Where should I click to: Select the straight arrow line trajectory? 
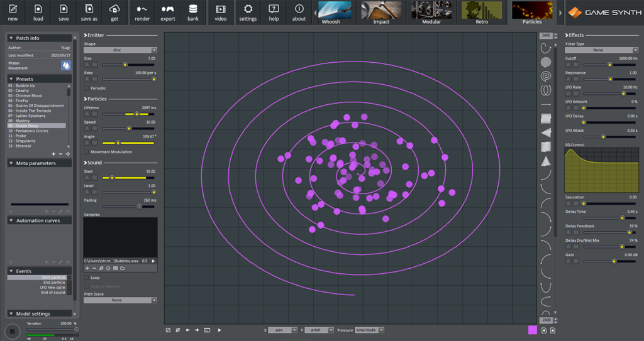pyautogui.click(x=546, y=105)
